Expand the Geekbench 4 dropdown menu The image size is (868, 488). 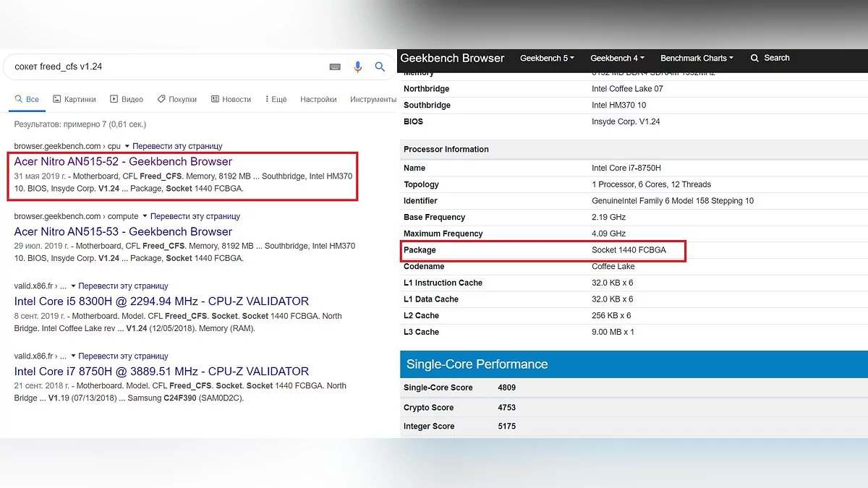pyautogui.click(x=618, y=58)
